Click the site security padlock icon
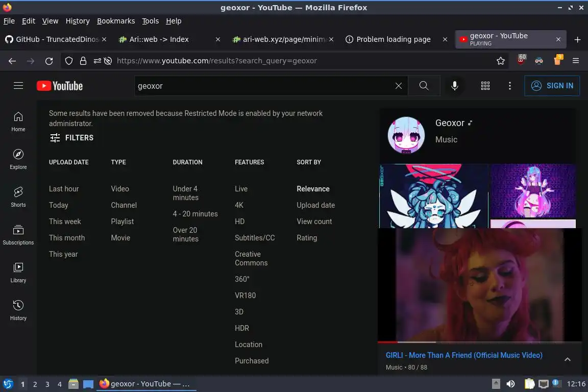588x392 pixels. pos(83,61)
